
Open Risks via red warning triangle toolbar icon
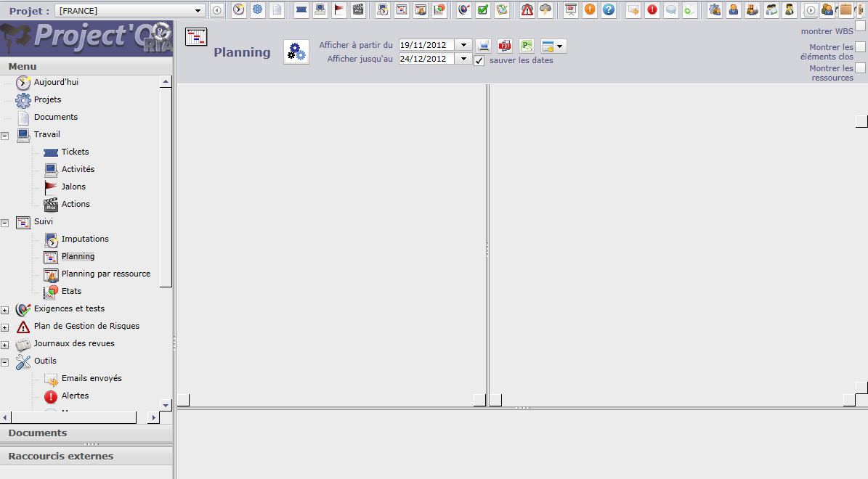tap(527, 9)
